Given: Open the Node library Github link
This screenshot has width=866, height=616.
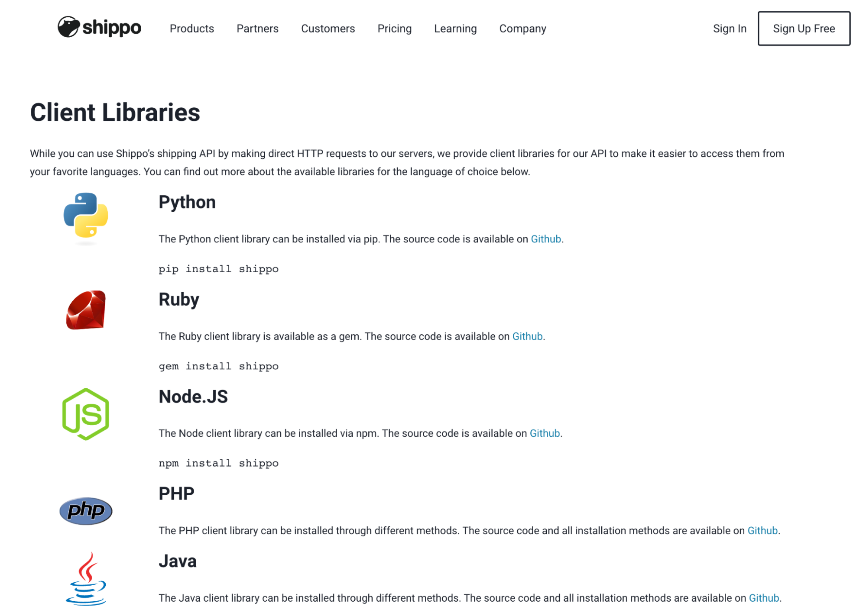Looking at the screenshot, I should click(x=545, y=433).
